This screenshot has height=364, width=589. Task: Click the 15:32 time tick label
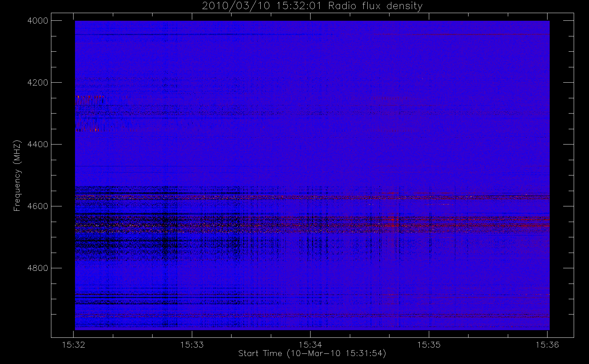pos(74,345)
